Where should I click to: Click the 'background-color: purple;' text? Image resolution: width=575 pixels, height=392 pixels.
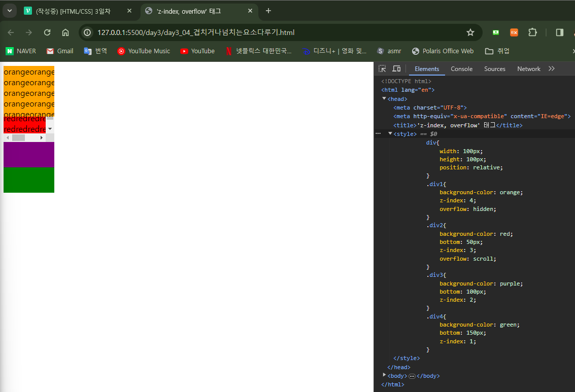coord(481,284)
